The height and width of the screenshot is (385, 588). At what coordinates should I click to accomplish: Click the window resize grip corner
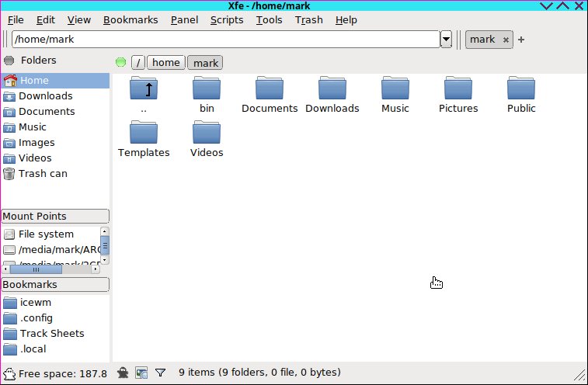coord(579,374)
